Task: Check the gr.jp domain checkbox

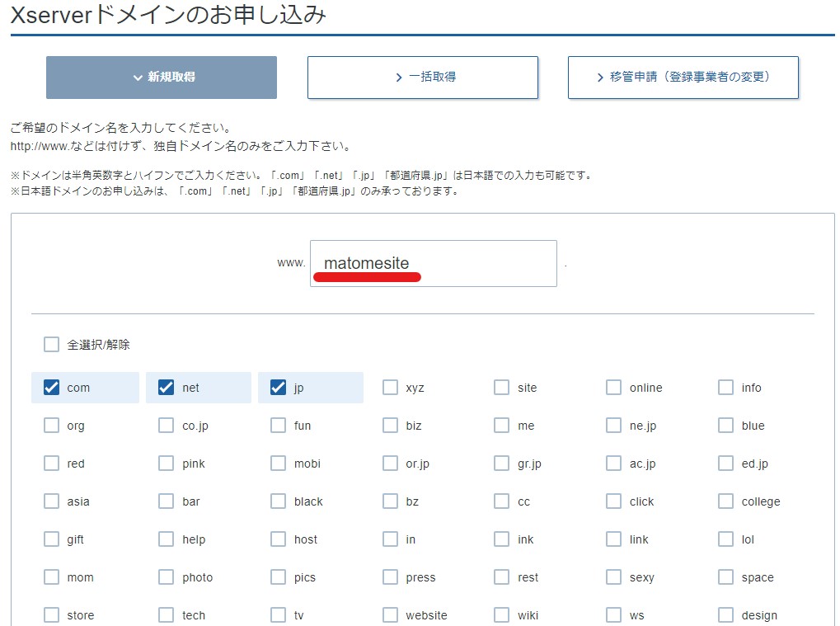Action: (501, 463)
